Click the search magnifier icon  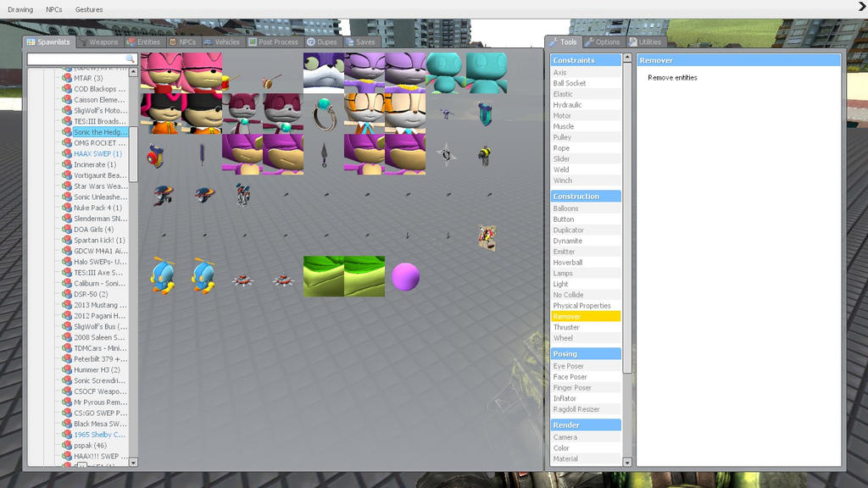point(131,58)
